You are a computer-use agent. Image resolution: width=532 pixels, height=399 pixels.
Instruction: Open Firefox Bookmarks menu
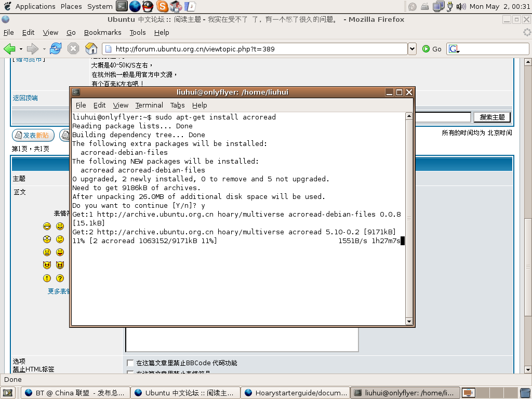(x=102, y=33)
